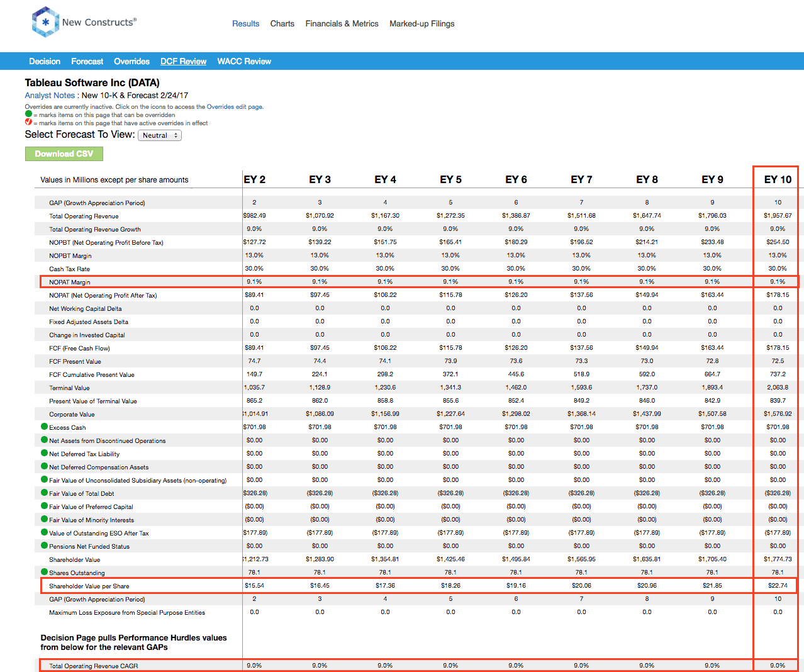Click the Tableau Software Inc (DATA) heading
The width and height of the screenshot is (804, 672).
coord(92,82)
